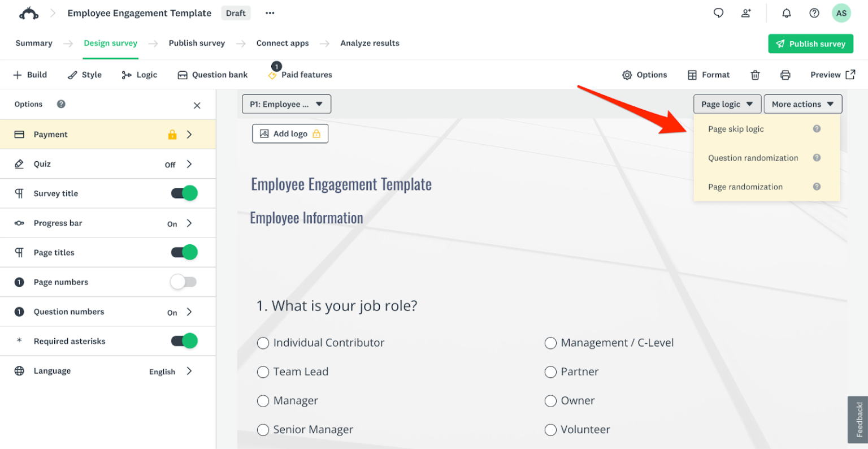The width and height of the screenshot is (868, 449).
Task: Open the notifications bell
Action: coord(786,13)
